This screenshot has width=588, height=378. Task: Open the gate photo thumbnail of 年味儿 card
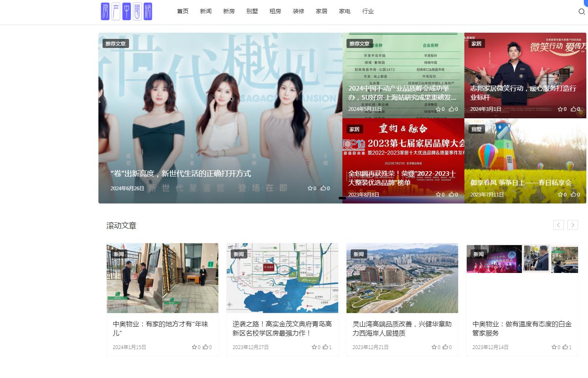pyautogui.click(x=163, y=278)
